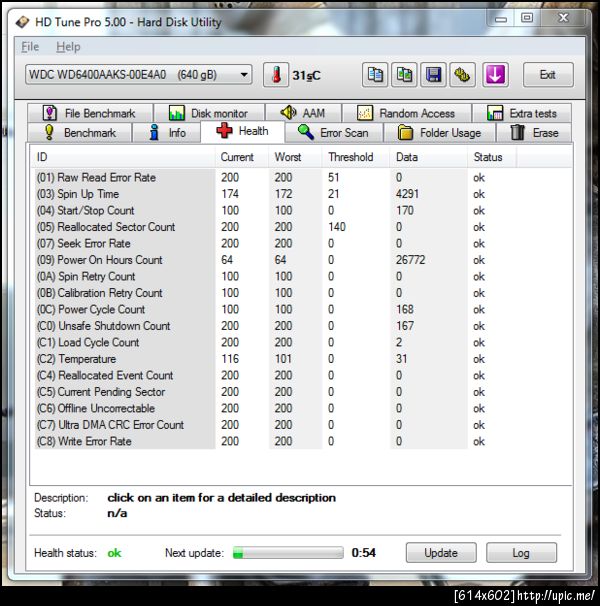Image resolution: width=600 pixels, height=606 pixels.
Task: Select the (C7) Ultra DMA CRC Error Count row
Action: 274,425
